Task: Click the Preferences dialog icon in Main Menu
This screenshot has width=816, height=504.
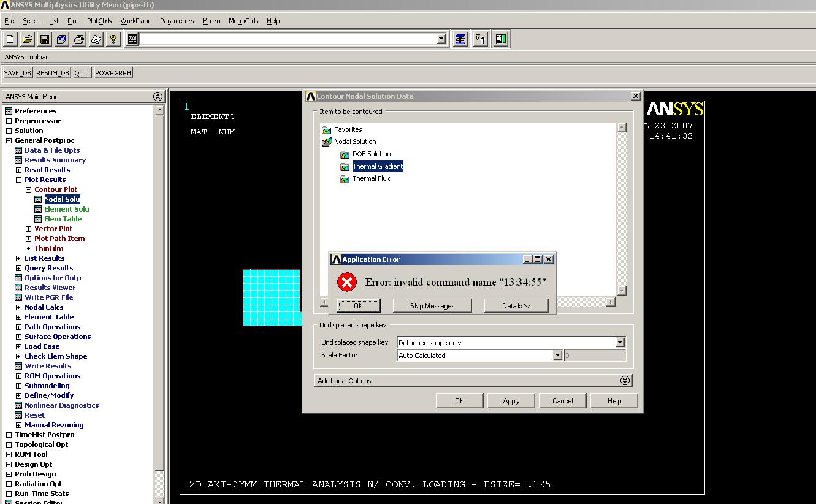Action: pyautogui.click(x=9, y=111)
